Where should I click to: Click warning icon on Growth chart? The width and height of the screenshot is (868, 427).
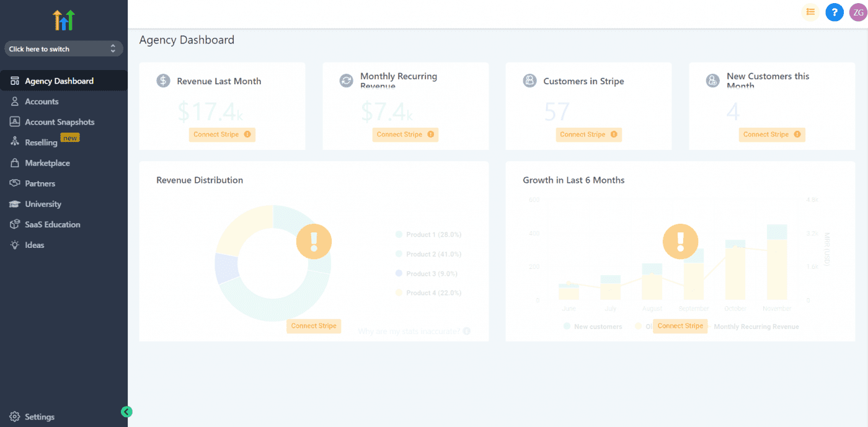tap(681, 241)
